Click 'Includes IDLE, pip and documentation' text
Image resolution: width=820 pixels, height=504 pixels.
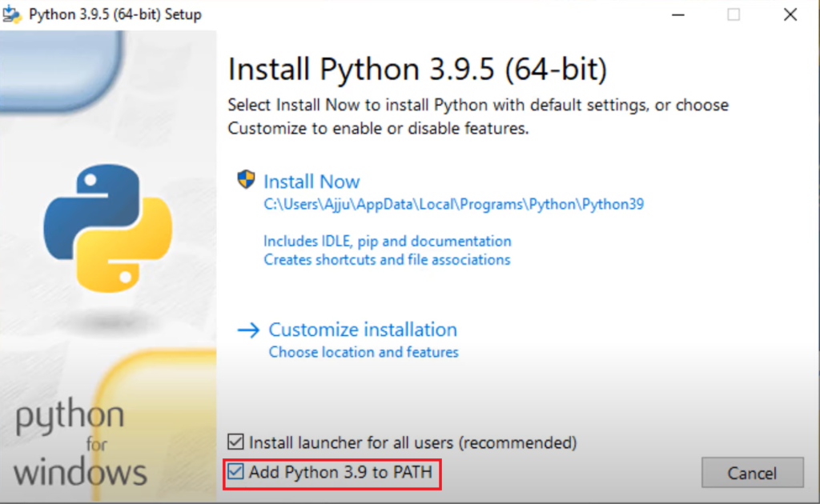pyautogui.click(x=388, y=241)
